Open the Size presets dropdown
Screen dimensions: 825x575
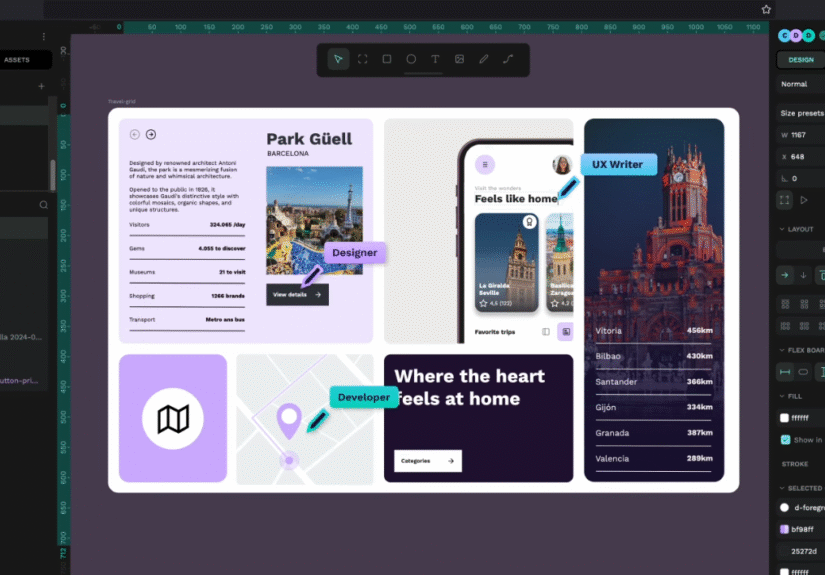click(801, 113)
